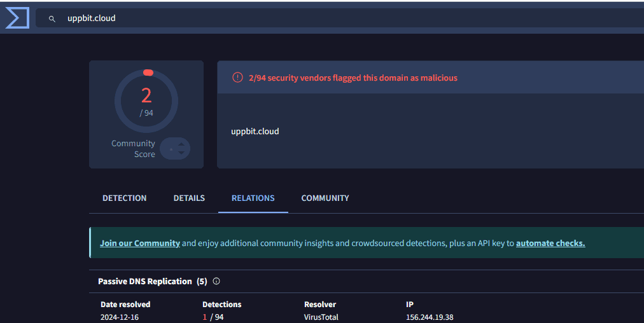Click the 'Detections' column header
644x323 pixels.
click(221, 305)
